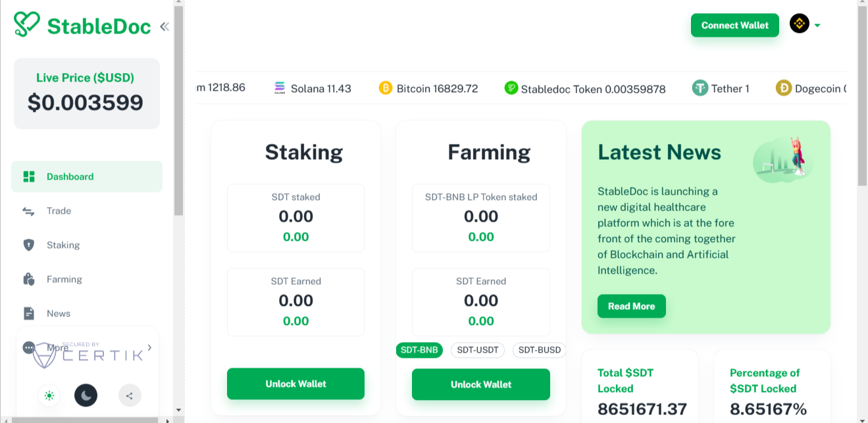Click the share icon button
This screenshot has height=423, width=868.
[x=130, y=395]
